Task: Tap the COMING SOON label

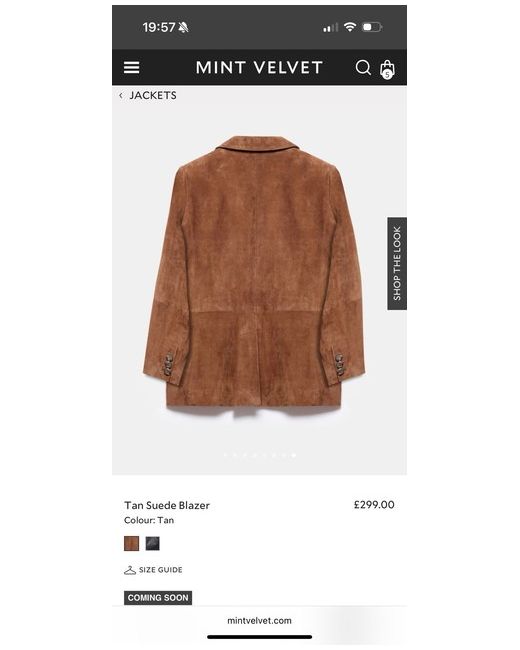Action: tap(158, 598)
